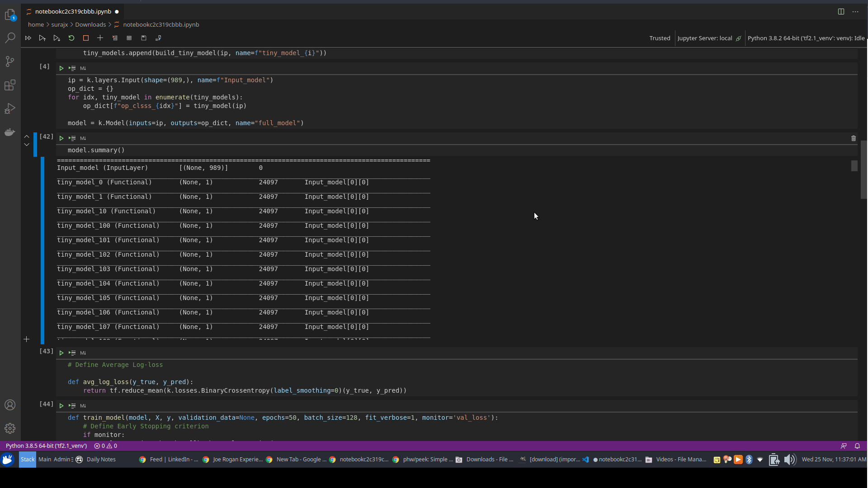868x488 pixels.
Task: Click the Downloads breadcrumb item
Action: pos(90,25)
